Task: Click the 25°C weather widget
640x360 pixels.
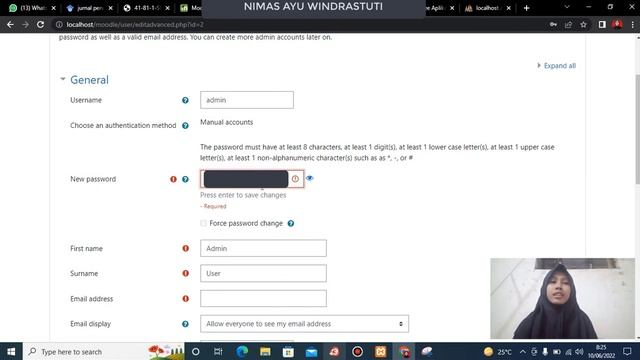Action: 498,351
